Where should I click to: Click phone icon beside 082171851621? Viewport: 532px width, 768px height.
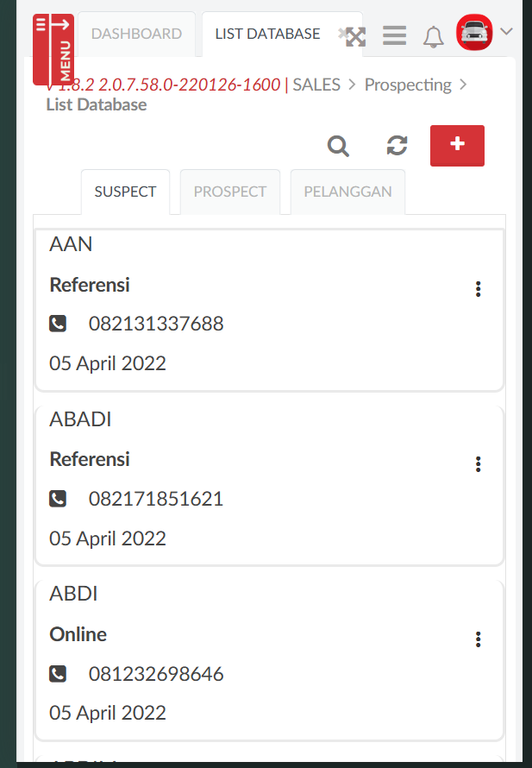tap(58, 498)
